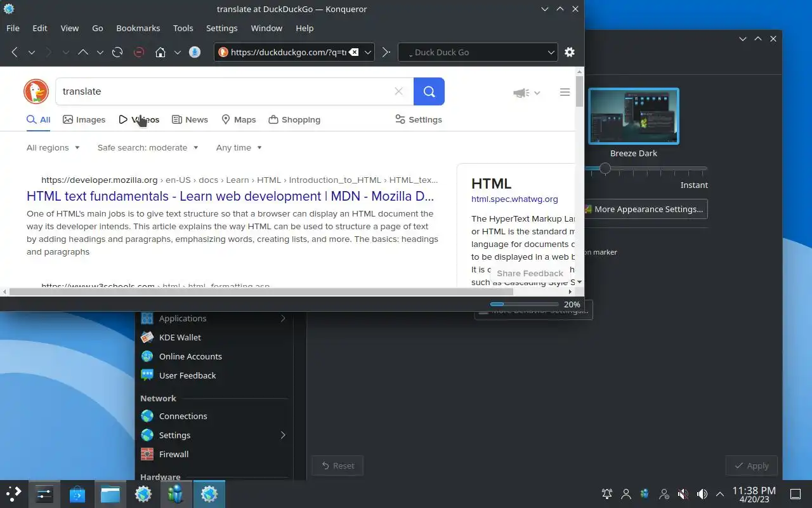Image resolution: width=812 pixels, height=508 pixels.
Task: Open the Any time filter dropdown
Action: (239, 147)
